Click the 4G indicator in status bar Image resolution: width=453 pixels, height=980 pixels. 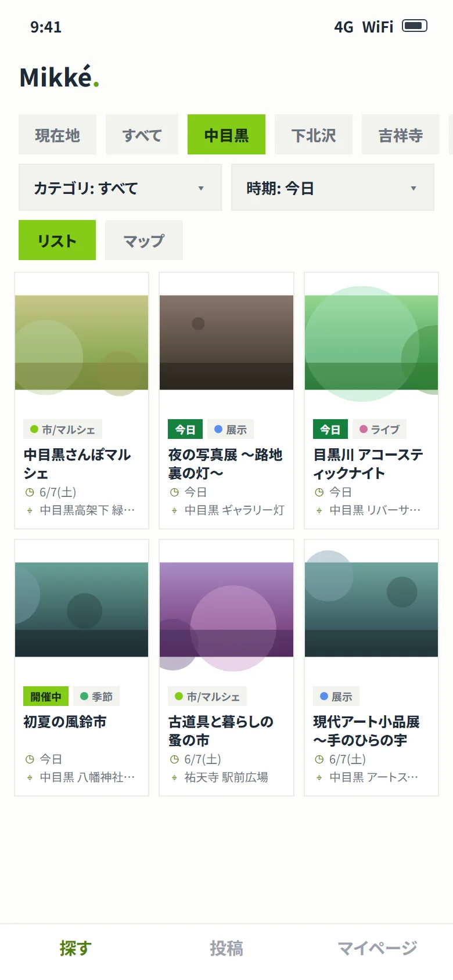(x=344, y=27)
